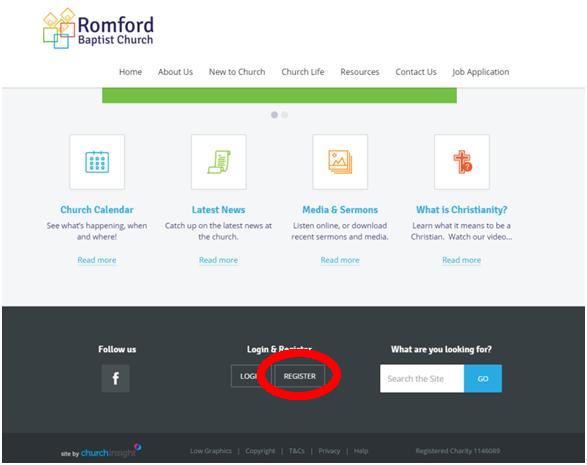Image resolution: width=587 pixels, height=465 pixels.
Task: Open the red cross Christianity icon
Action: pos(462,162)
